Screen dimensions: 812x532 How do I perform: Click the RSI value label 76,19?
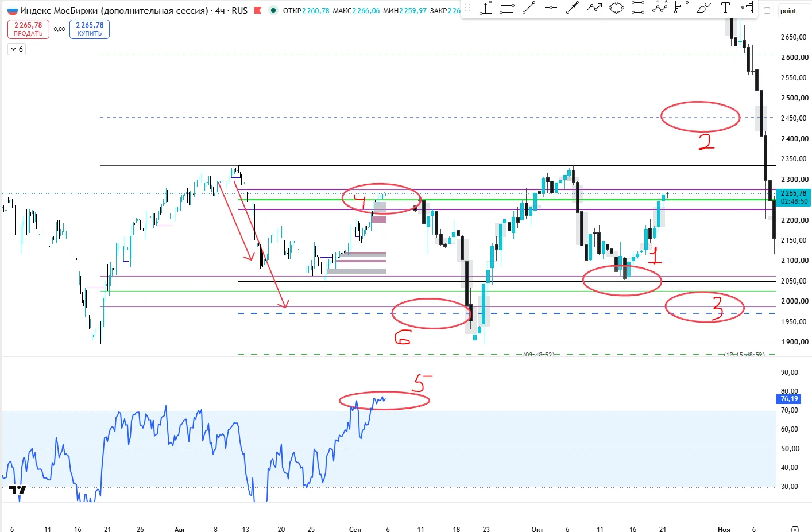789,399
